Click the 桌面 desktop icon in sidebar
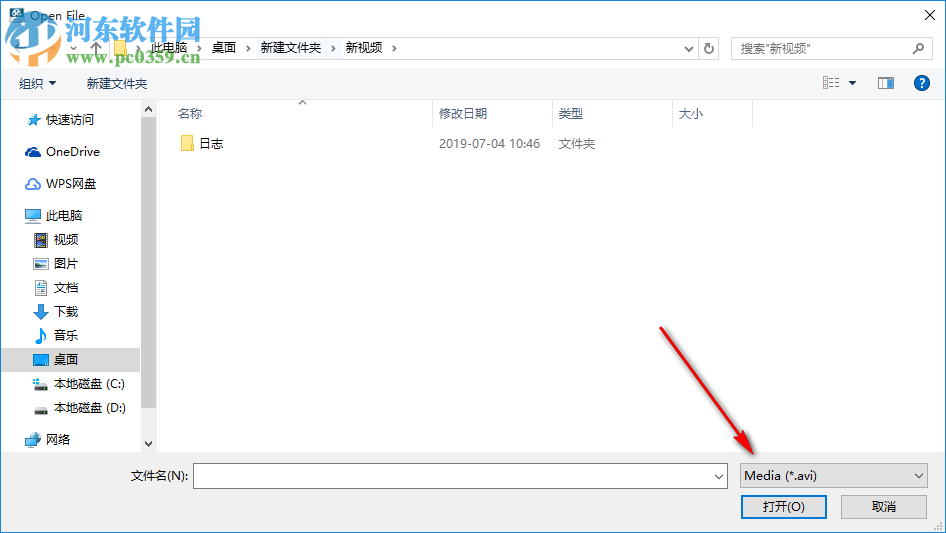 (40, 360)
